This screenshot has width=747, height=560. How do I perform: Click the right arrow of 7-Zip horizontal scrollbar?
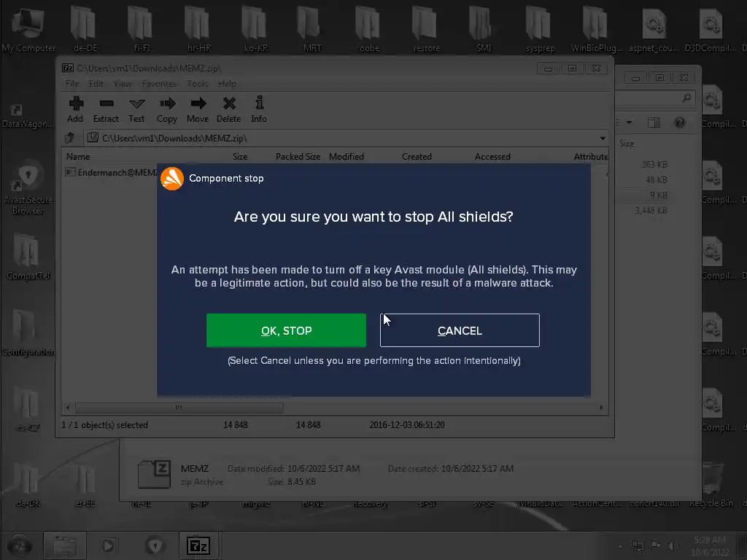tap(601, 408)
